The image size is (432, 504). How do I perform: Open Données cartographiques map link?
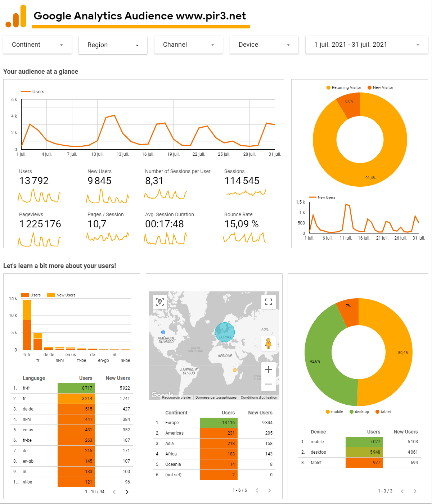[x=216, y=398]
